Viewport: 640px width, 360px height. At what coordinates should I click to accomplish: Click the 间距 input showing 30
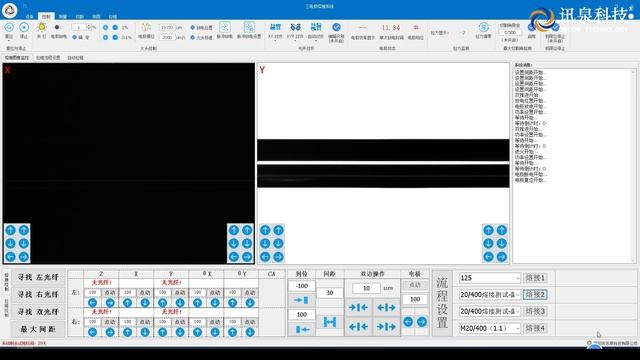(330, 293)
